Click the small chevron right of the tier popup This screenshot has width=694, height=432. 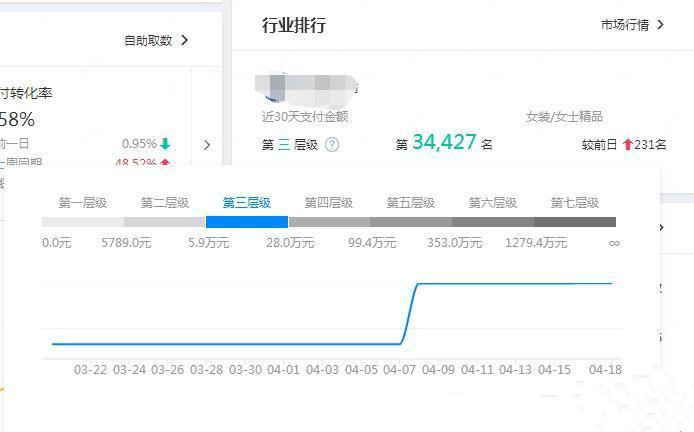pos(662,228)
